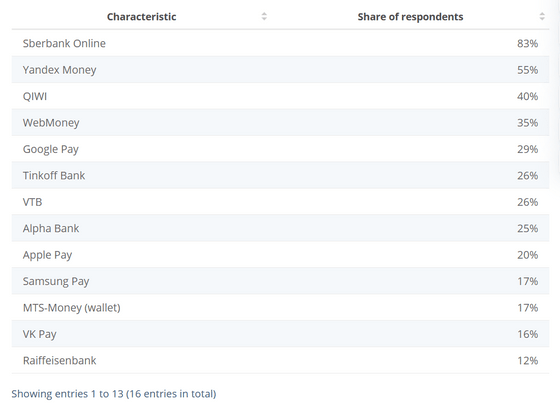The image size is (560, 406).
Task: Select the Sberbank Online row
Action: click(280, 43)
